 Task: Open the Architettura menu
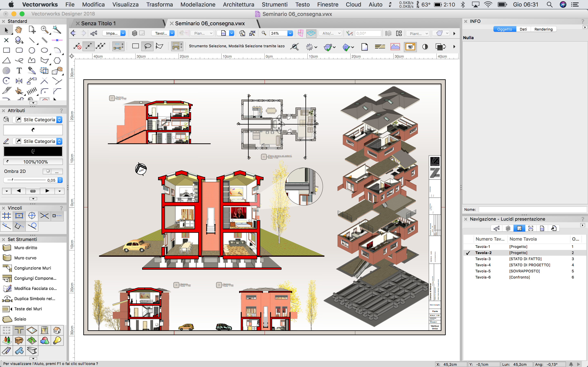pos(238,4)
